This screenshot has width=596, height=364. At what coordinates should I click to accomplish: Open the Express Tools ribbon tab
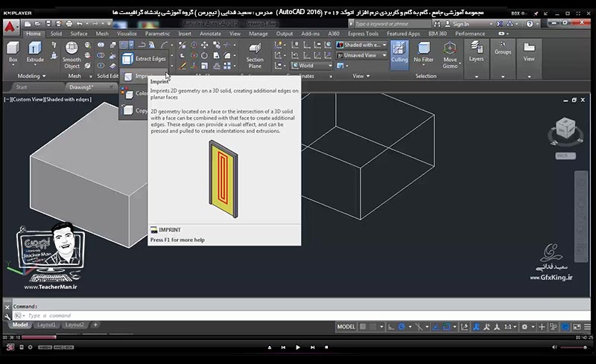click(x=363, y=33)
